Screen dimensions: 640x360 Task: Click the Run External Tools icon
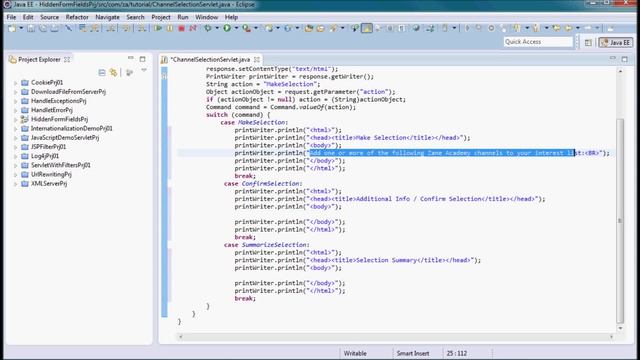tap(247, 28)
